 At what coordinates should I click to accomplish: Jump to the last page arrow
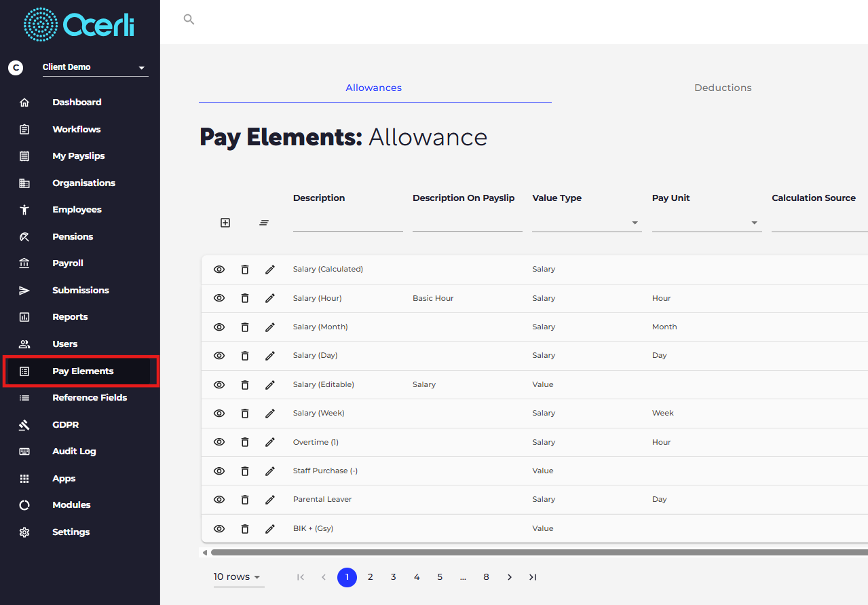pyautogui.click(x=533, y=577)
